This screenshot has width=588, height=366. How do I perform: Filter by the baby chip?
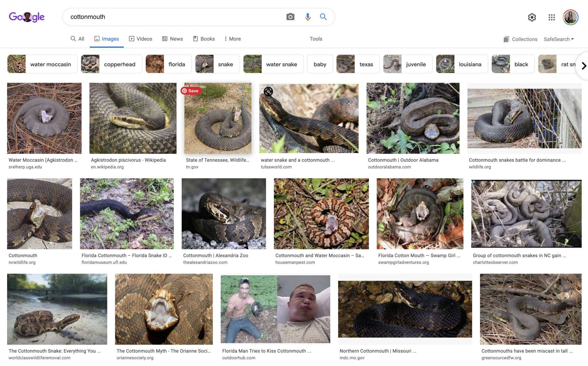coord(320,64)
